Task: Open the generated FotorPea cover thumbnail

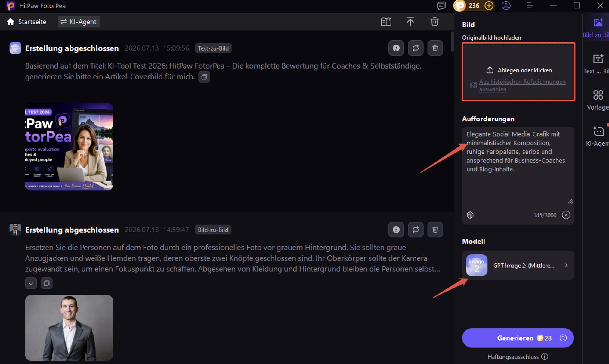Action: [69, 147]
